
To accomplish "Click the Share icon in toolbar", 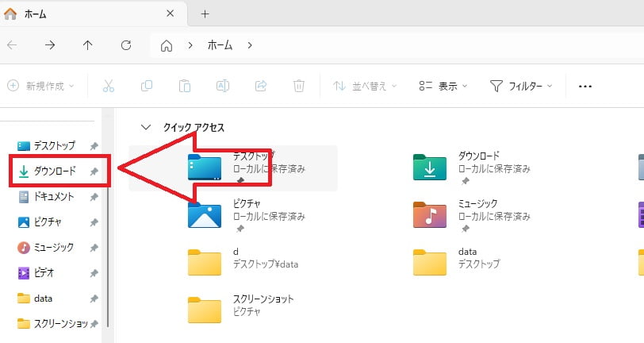I will [x=261, y=86].
